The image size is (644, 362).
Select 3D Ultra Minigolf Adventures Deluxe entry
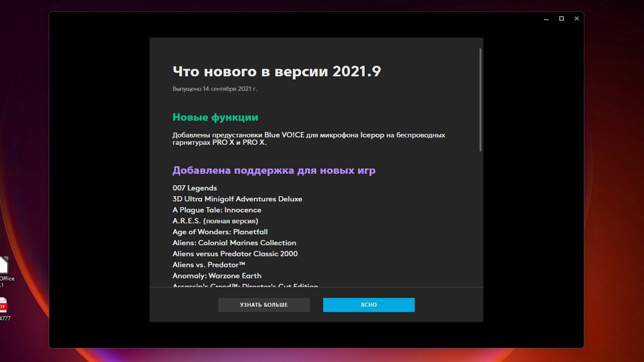point(237,199)
